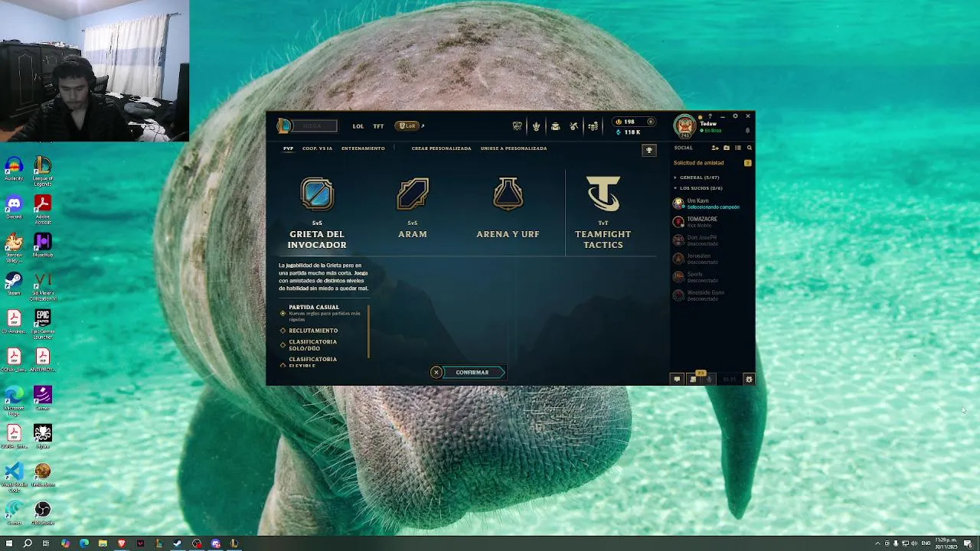
Task: Open the Clash trophy crest icon
Action: (x=517, y=126)
